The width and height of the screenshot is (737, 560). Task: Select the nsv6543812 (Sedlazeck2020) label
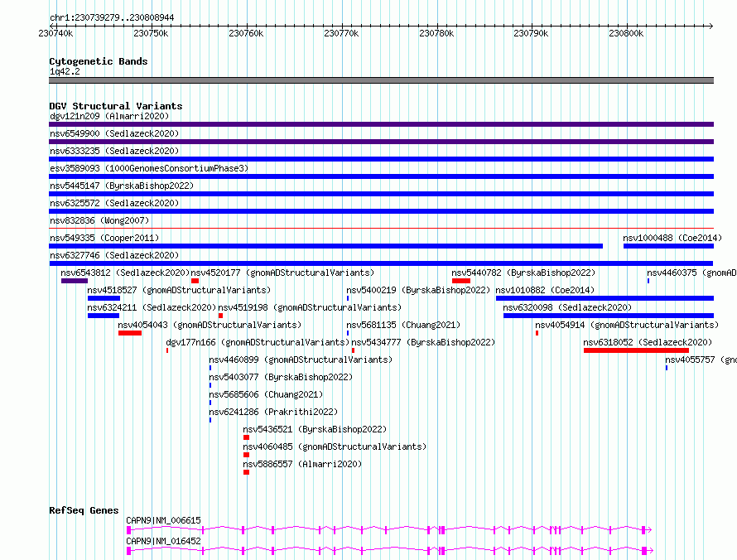pos(125,273)
